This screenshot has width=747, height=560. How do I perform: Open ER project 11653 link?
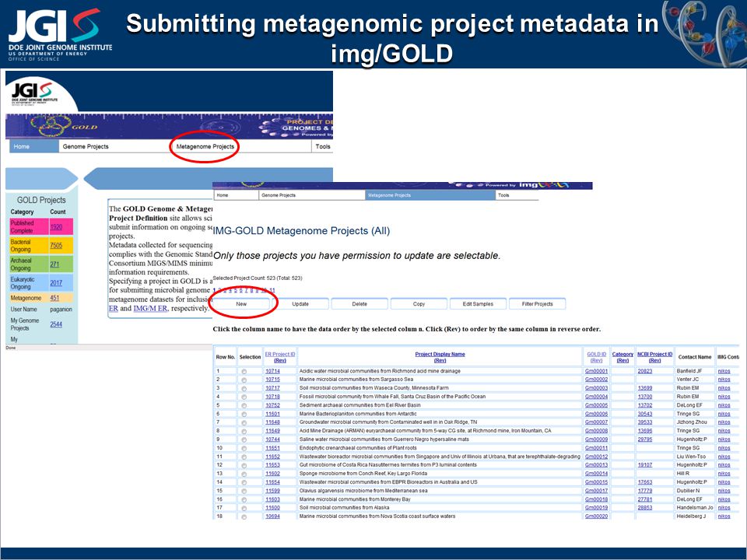(272, 465)
